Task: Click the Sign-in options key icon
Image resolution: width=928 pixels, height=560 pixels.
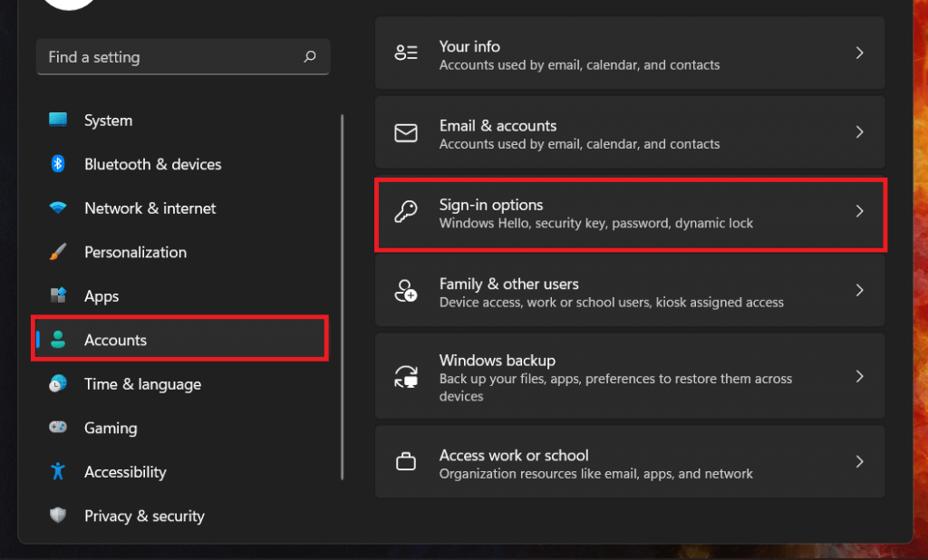Action: point(406,211)
